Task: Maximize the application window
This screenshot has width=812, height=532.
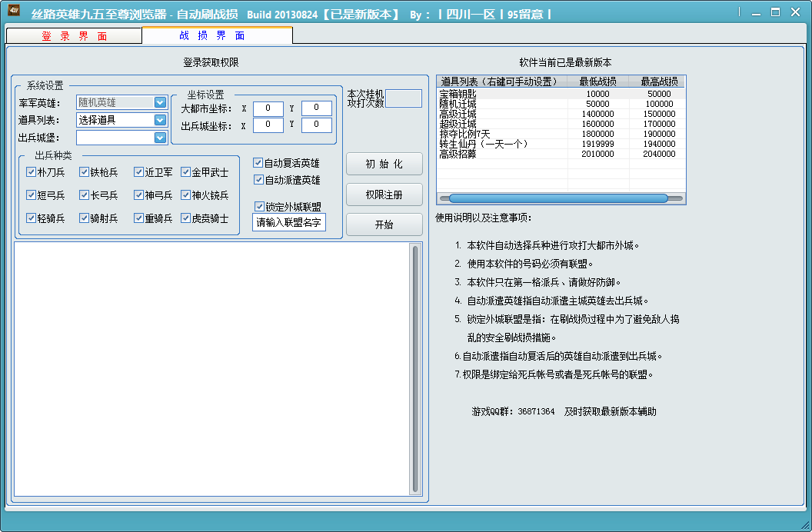Action: [775, 12]
